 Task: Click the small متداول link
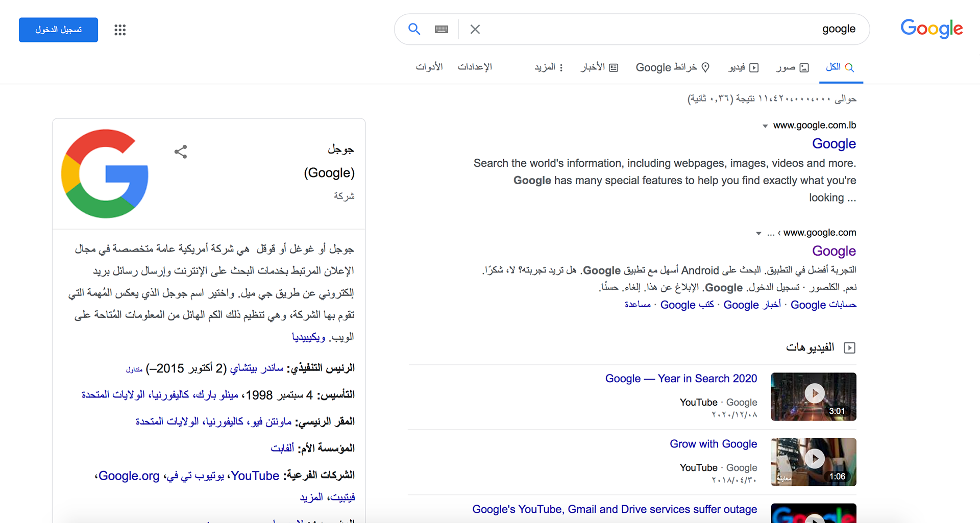click(x=134, y=369)
